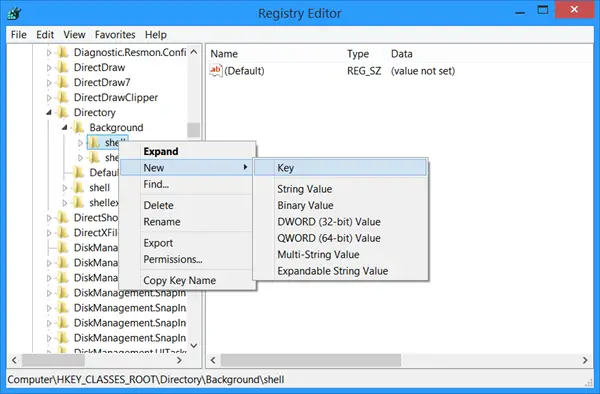Expand the DirectDraw tree node
Screen dimensions: 600x394
[49, 68]
